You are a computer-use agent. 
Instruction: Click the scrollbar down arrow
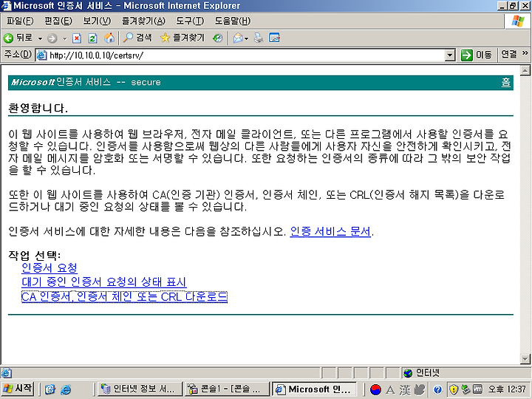[x=525, y=359]
